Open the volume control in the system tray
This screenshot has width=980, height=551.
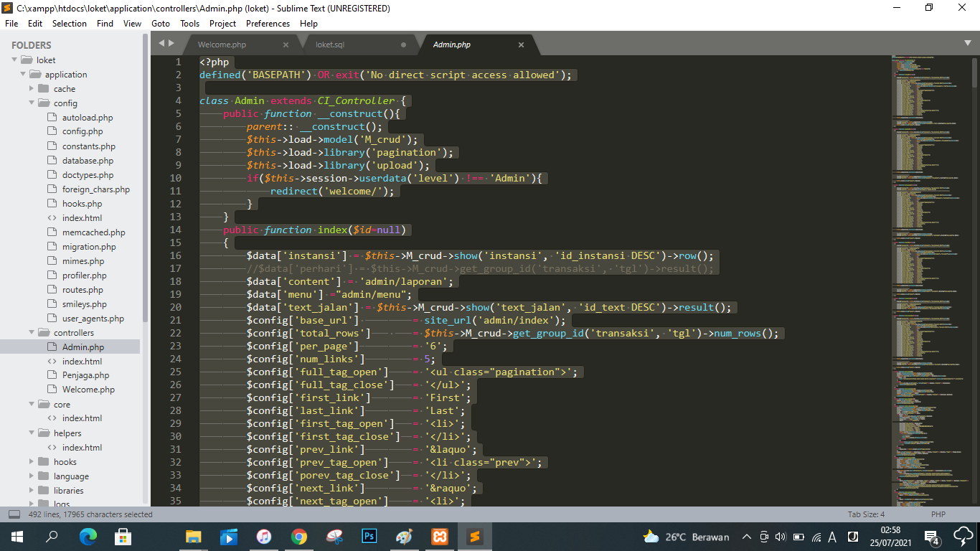[x=782, y=536]
